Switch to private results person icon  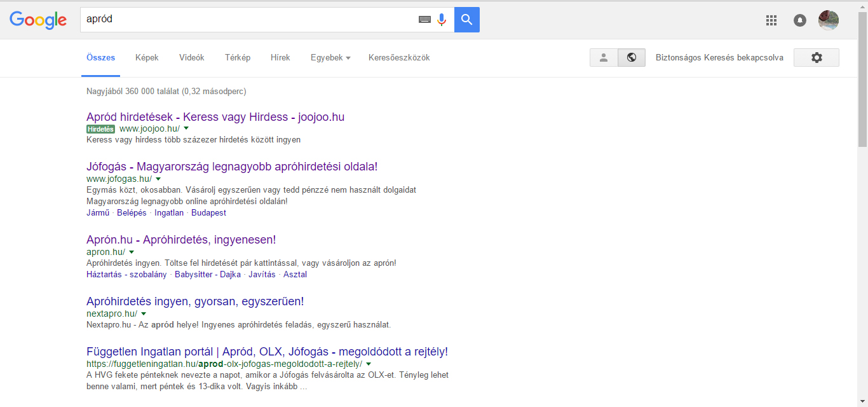tap(604, 57)
